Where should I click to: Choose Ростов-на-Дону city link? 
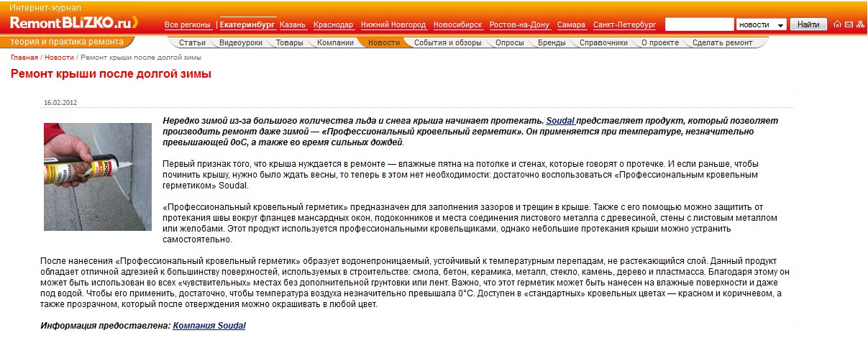[519, 25]
